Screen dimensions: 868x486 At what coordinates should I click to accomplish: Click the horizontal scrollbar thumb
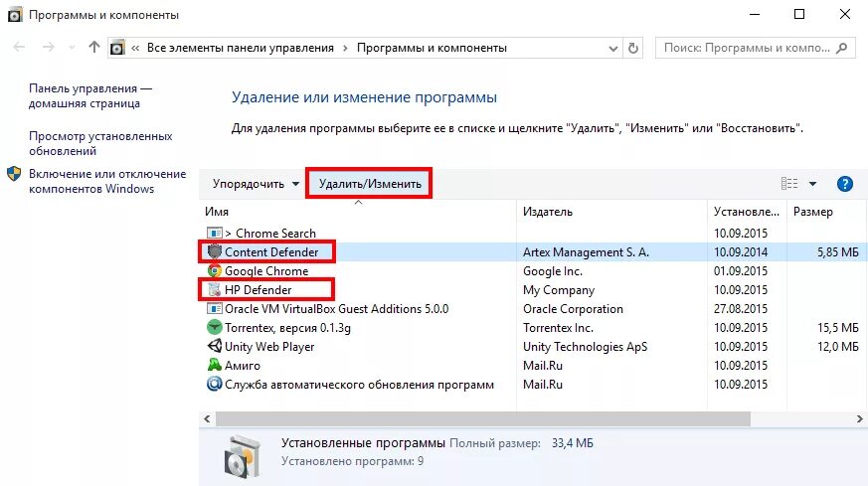click(482, 419)
